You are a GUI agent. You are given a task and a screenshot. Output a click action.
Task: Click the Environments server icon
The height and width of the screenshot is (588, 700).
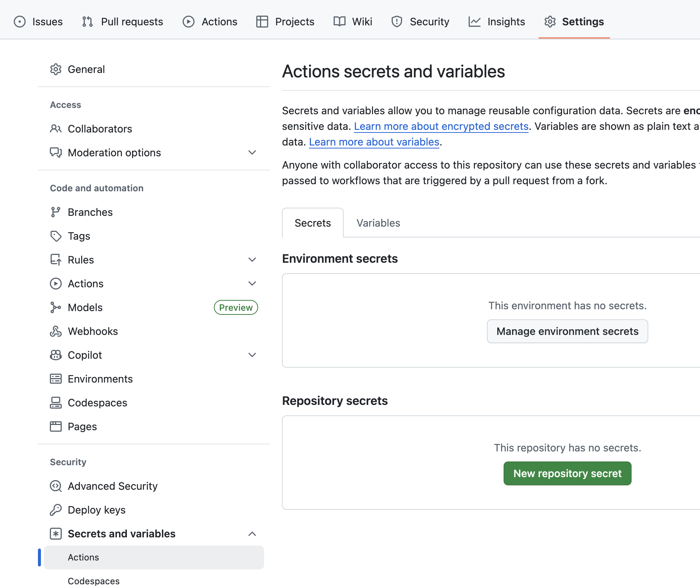click(56, 379)
